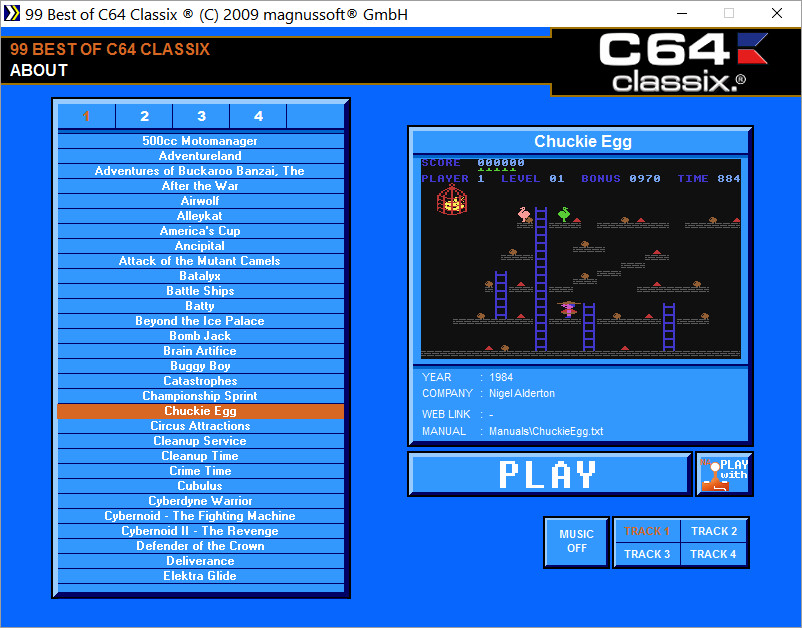The width and height of the screenshot is (802, 628).
Task: Switch to game list page 2
Action: pos(144,116)
